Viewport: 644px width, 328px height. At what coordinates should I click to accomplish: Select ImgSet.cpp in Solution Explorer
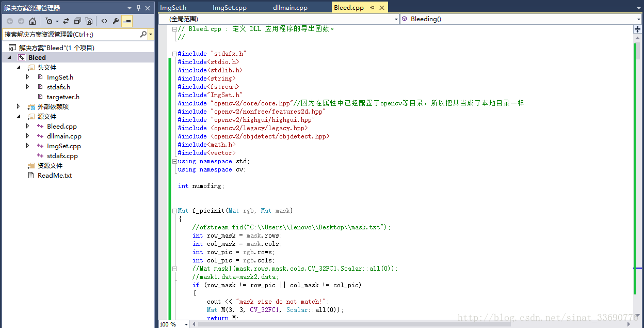tap(63, 146)
